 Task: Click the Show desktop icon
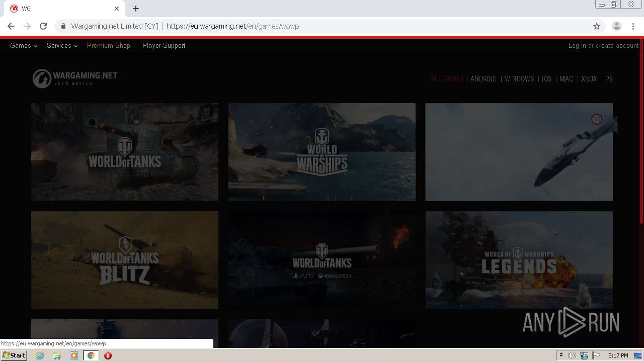tap(638, 355)
